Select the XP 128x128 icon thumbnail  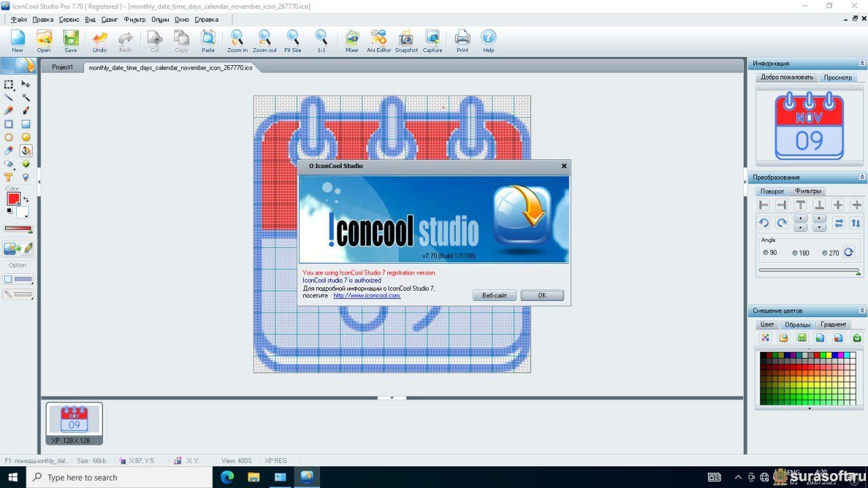(74, 421)
